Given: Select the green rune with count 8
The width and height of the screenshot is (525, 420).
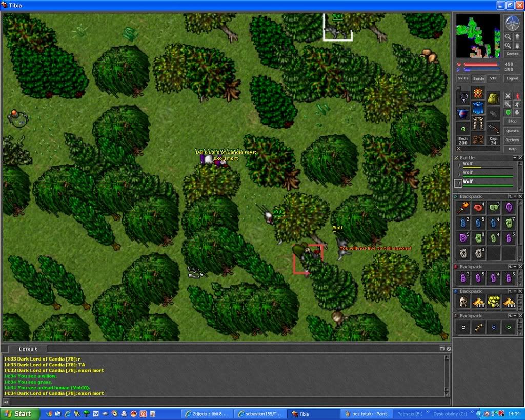Looking at the screenshot, I should [x=478, y=238].
